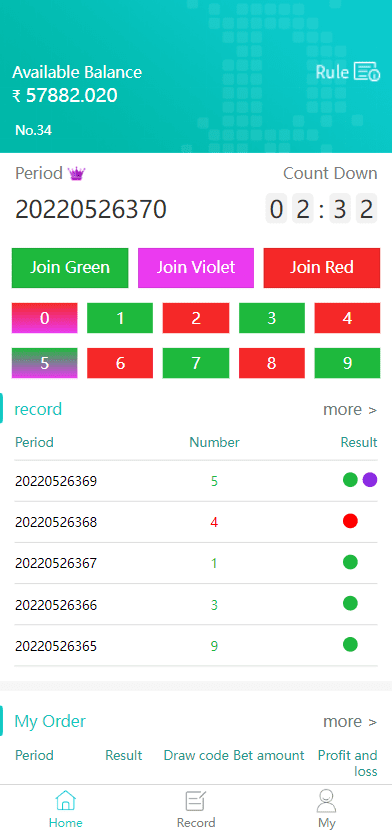Click number 9 in record row 20220526365

click(214, 646)
